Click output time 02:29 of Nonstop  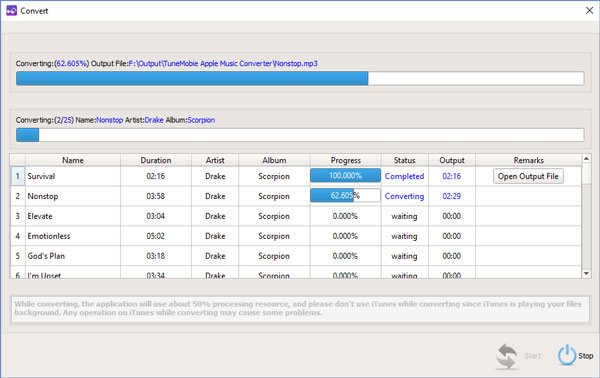452,196
